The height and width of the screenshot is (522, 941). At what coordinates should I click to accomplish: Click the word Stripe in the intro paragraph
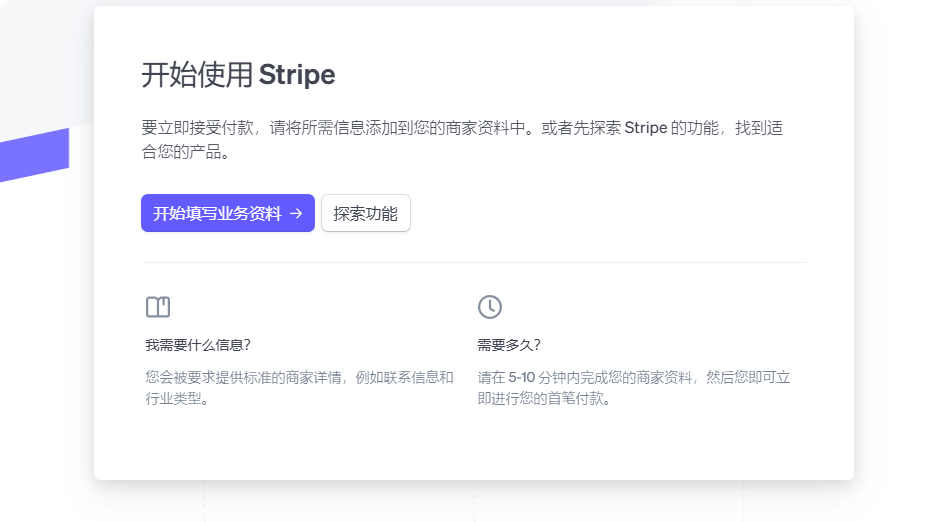click(645, 129)
